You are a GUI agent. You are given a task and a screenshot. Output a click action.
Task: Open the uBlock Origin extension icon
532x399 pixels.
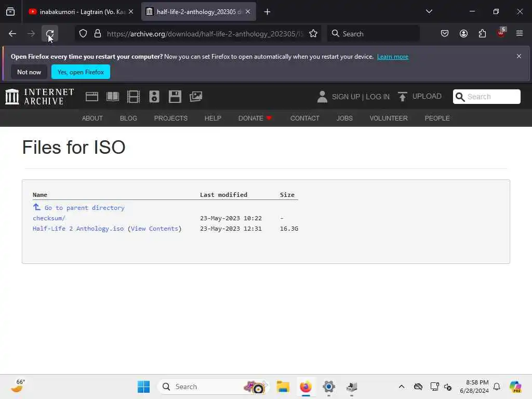(501, 33)
